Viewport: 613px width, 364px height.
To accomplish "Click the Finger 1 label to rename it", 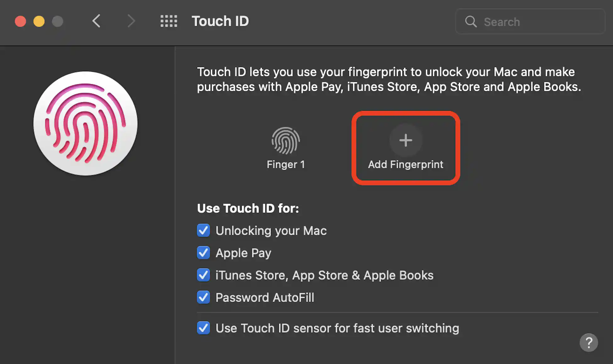I will click(x=285, y=164).
